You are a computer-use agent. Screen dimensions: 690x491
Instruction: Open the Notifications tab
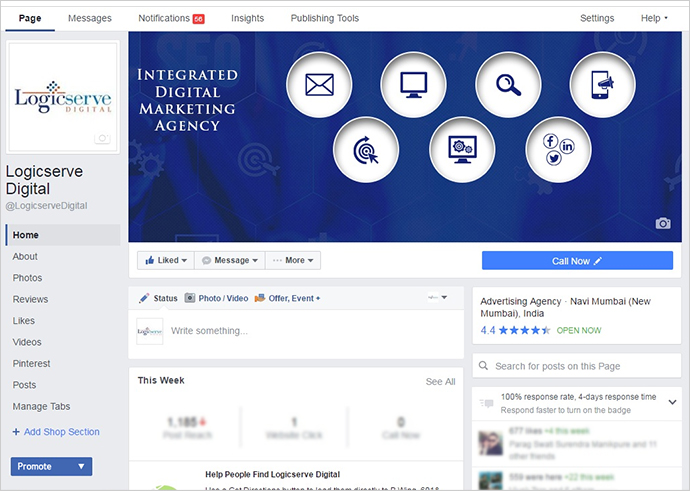[171, 18]
